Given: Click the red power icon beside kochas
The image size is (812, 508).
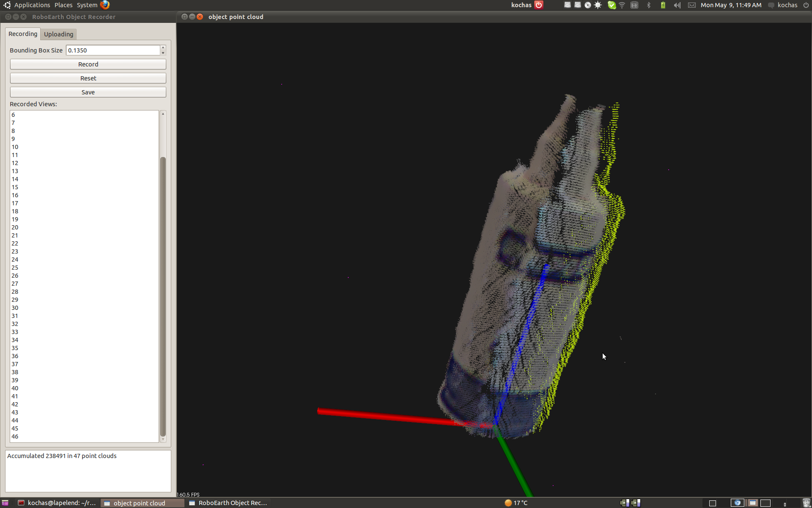Looking at the screenshot, I should 539,5.
